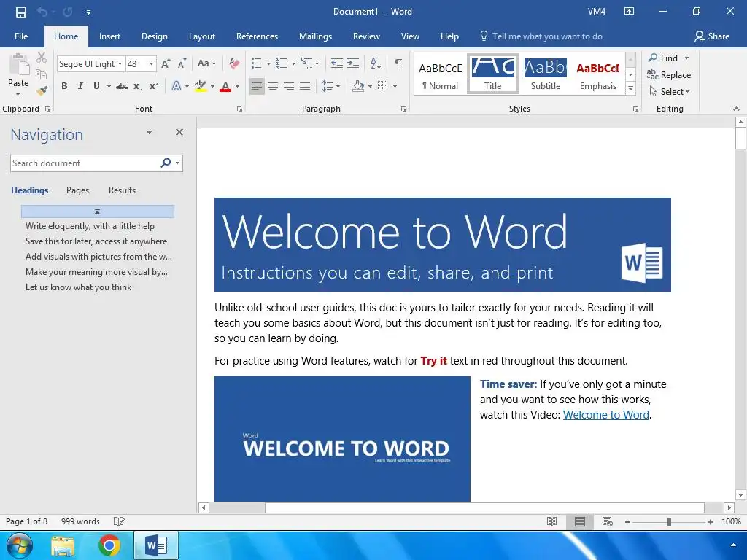747x560 pixels.
Task: Switch to the Design tab
Action: pyautogui.click(x=155, y=36)
